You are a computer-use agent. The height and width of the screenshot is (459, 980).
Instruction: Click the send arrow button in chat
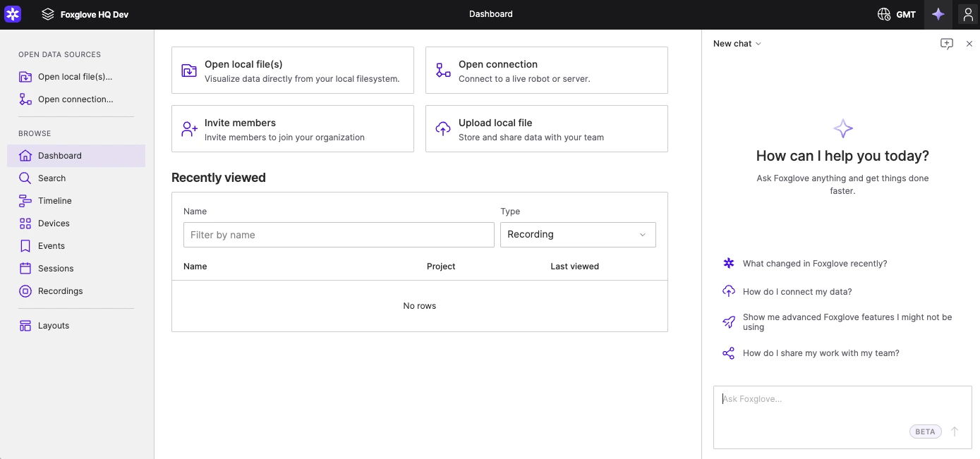pyautogui.click(x=955, y=432)
